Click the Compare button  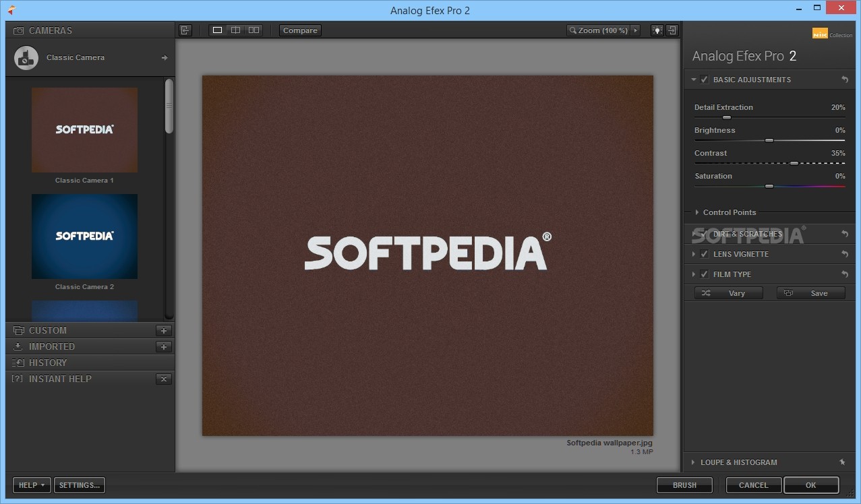click(x=300, y=30)
